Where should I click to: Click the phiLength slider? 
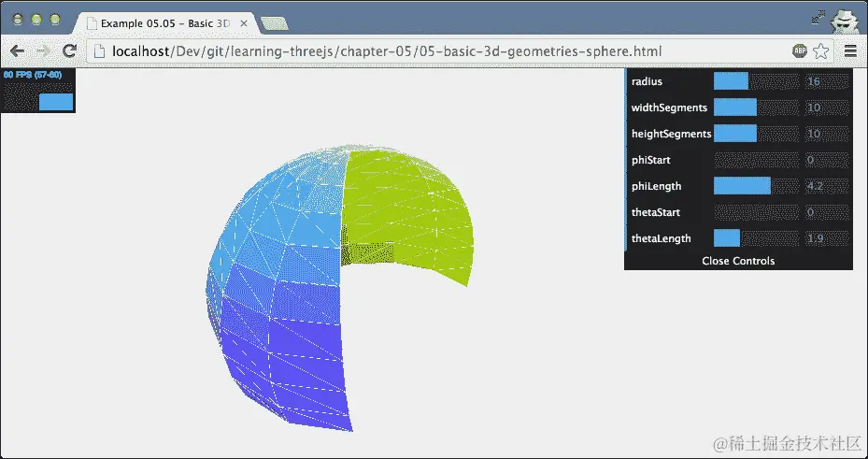click(756, 186)
